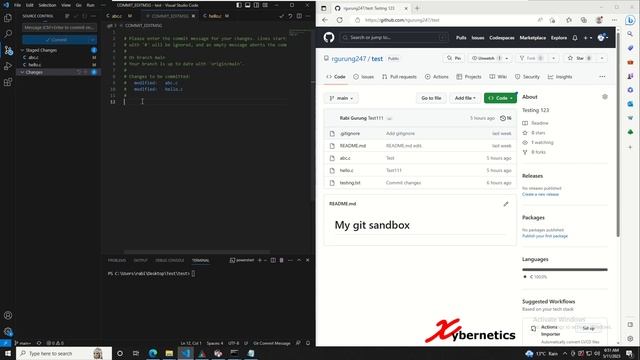The image size is (640, 360).
Task: Open the Marketplace link in GitHub header
Action: pyautogui.click(x=533, y=38)
